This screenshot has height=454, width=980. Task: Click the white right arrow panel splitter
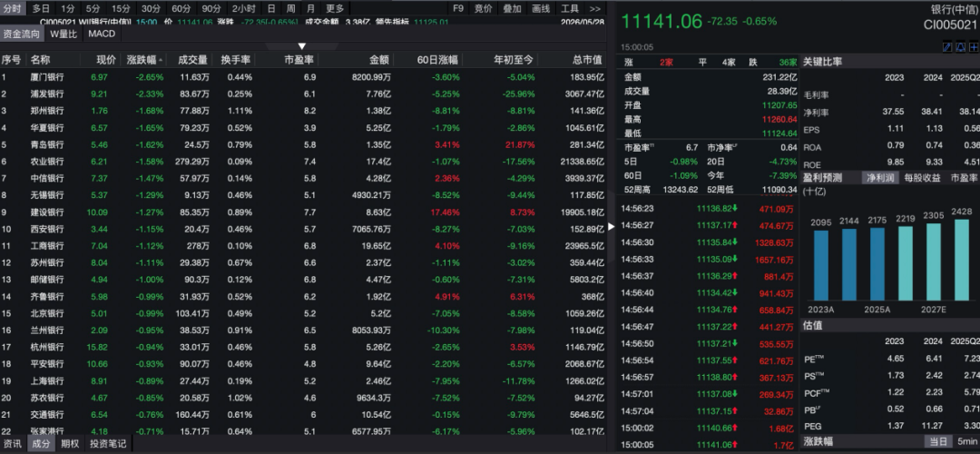[x=612, y=226]
